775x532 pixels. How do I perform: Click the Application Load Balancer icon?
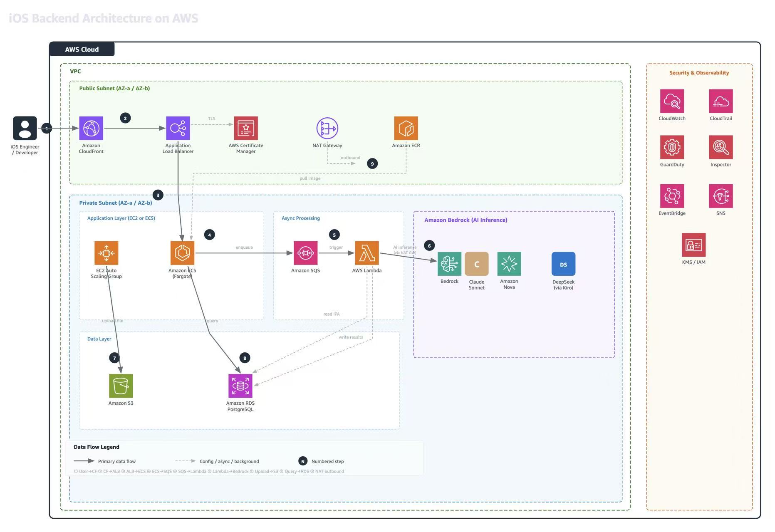tap(178, 128)
